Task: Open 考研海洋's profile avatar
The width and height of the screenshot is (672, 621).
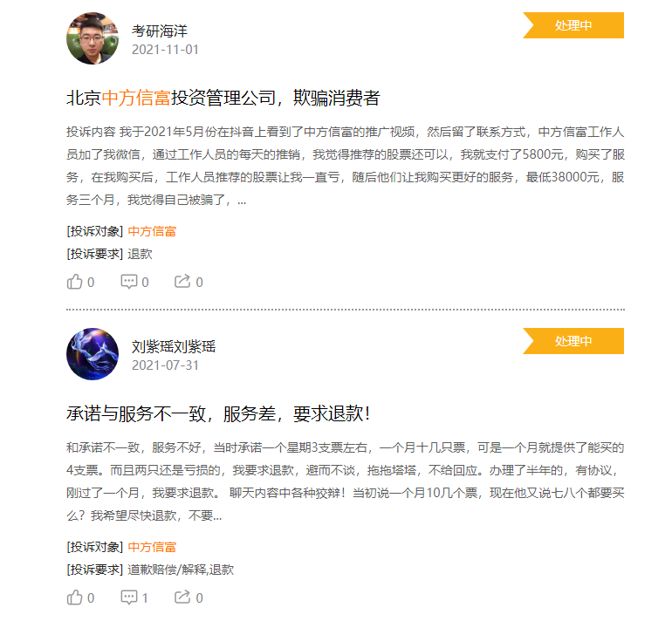Action: [x=93, y=38]
